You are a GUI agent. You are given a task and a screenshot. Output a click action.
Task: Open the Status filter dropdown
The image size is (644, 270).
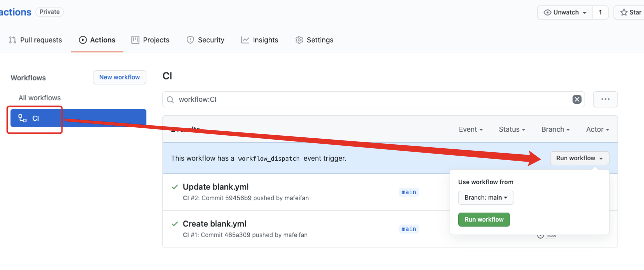(512, 129)
